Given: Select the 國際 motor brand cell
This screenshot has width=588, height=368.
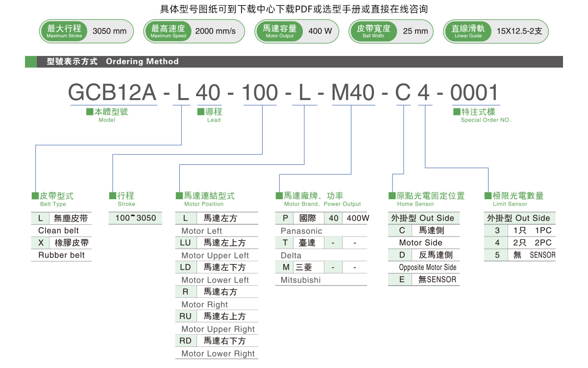Looking at the screenshot, I should 309,218.
